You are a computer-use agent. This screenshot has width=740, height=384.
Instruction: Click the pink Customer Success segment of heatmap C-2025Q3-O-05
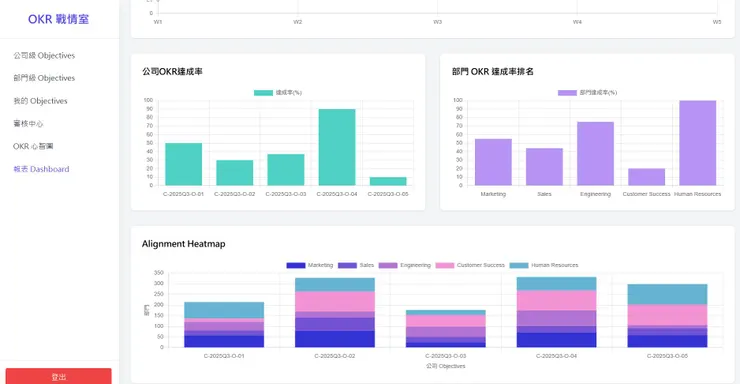tap(667, 315)
